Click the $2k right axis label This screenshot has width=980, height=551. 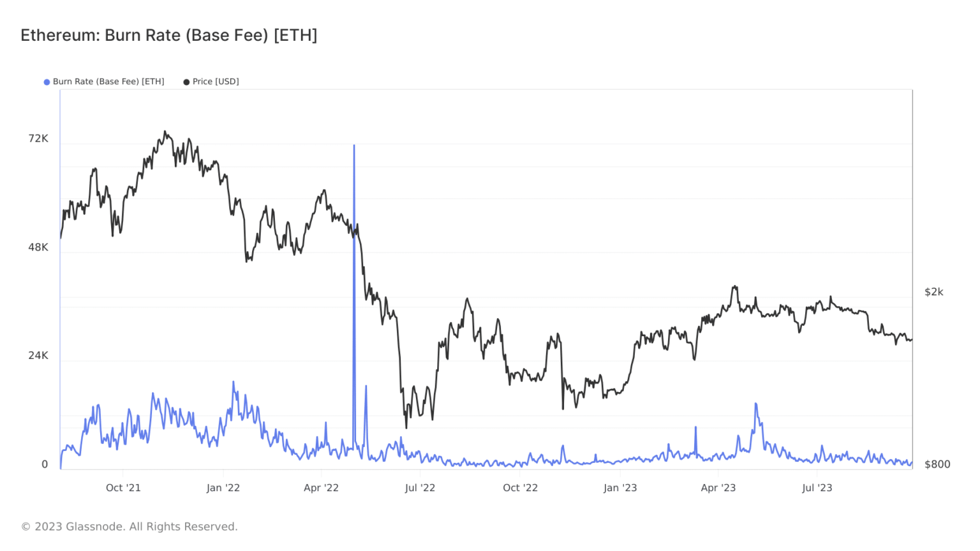pos(933,292)
